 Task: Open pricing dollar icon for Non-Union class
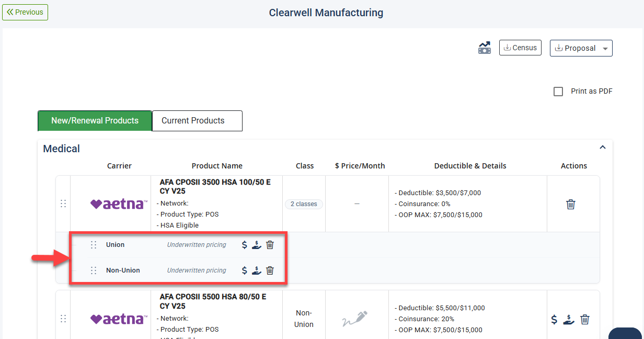click(x=244, y=270)
